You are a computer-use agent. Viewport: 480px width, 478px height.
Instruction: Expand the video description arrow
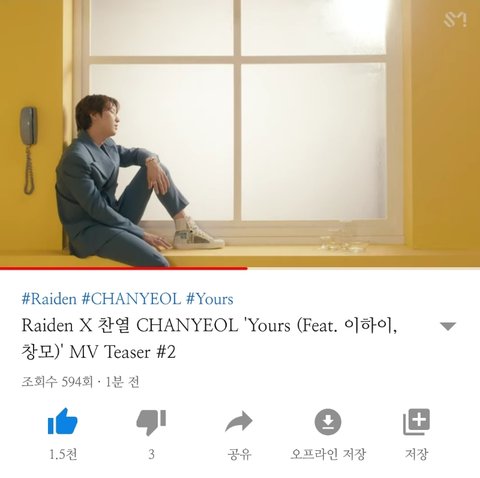coord(448,326)
